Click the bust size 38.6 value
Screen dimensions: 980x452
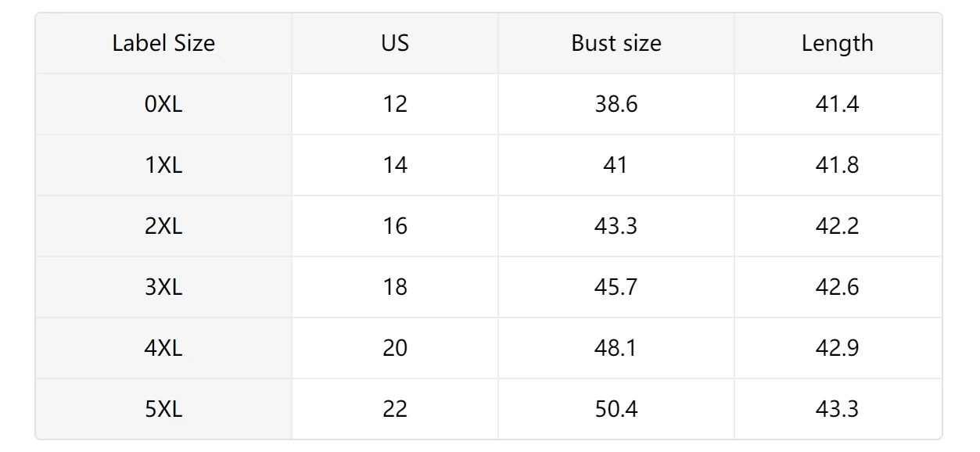(x=616, y=104)
